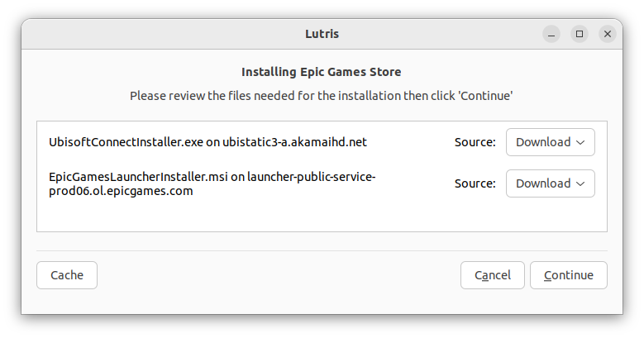Minimize the Lutris window
644x338 pixels.
click(551, 34)
